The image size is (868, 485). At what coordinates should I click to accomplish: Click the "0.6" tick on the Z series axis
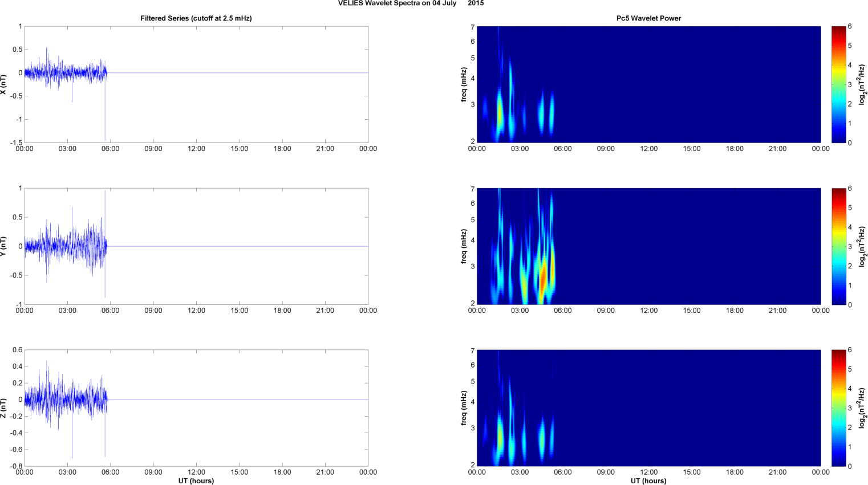click(18, 350)
